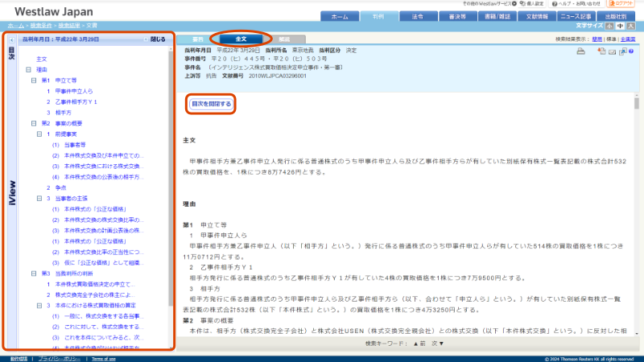Click the document download icon beside the envelope

click(601, 51)
